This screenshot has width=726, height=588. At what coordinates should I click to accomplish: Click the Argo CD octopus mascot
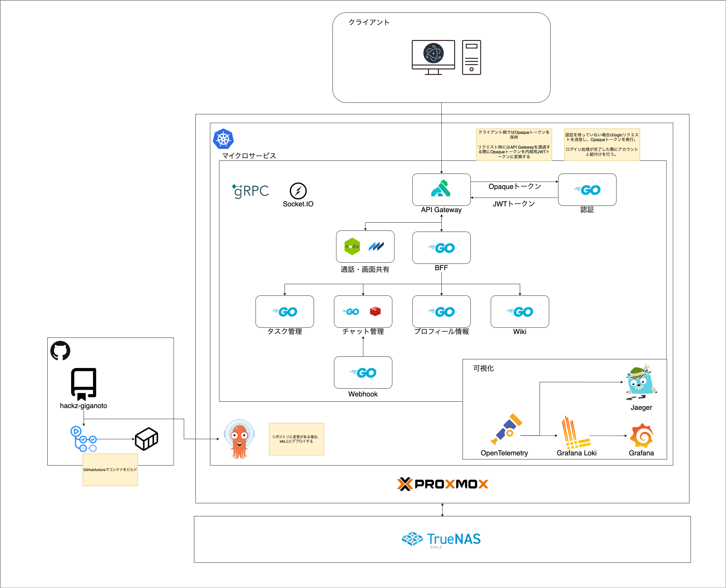click(239, 439)
